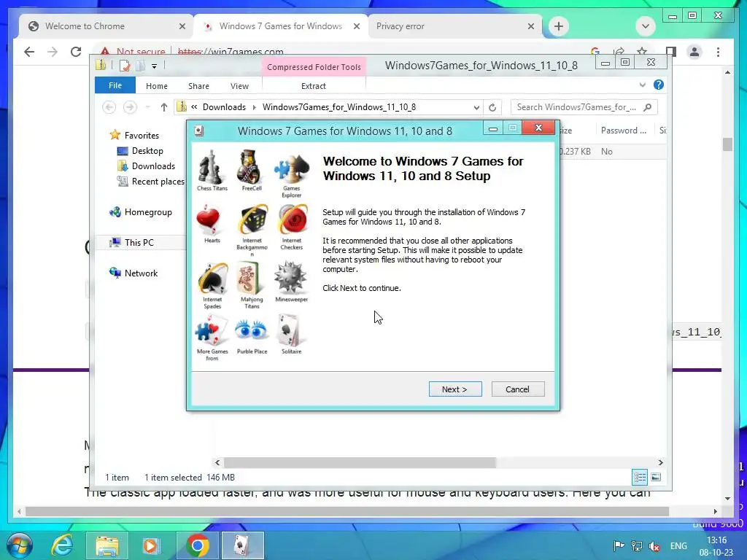747x560 pixels.
Task: Open a new Chrome tab
Action: [x=559, y=26]
